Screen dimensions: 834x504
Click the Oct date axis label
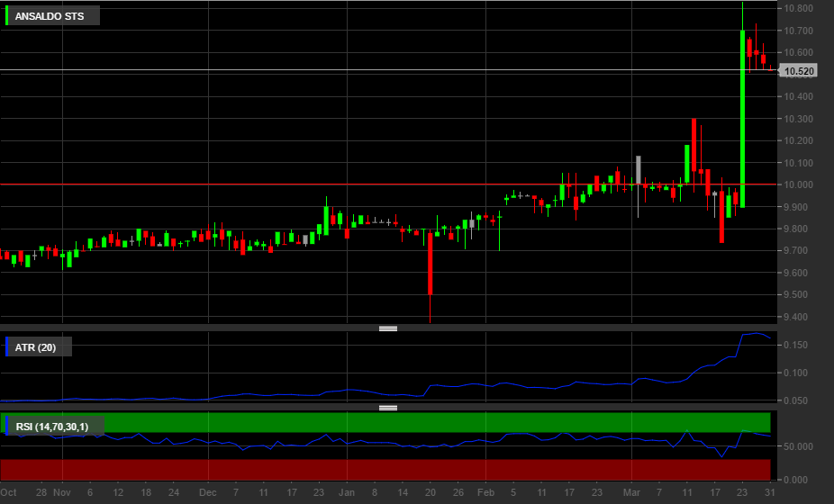(x=8, y=492)
